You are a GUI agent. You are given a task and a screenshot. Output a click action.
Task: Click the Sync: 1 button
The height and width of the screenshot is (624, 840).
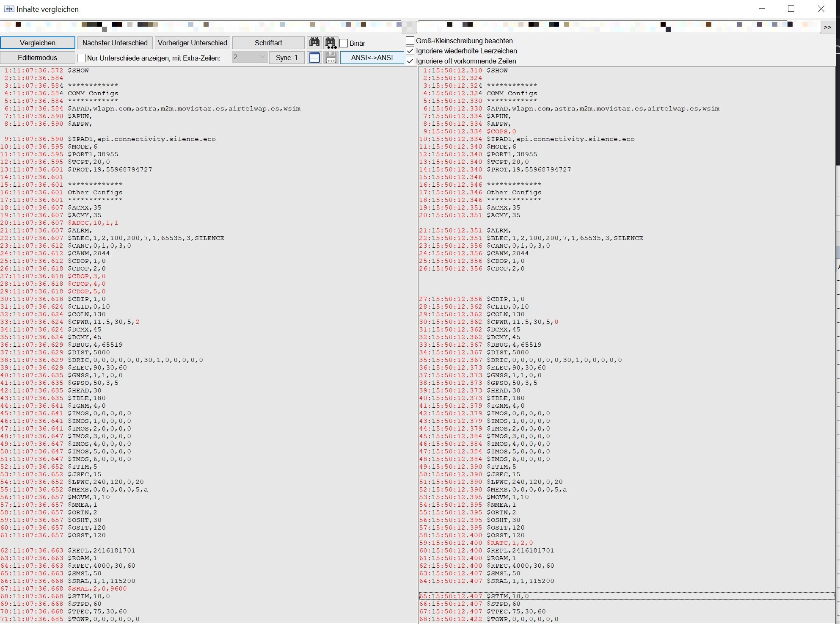coord(286,58)
